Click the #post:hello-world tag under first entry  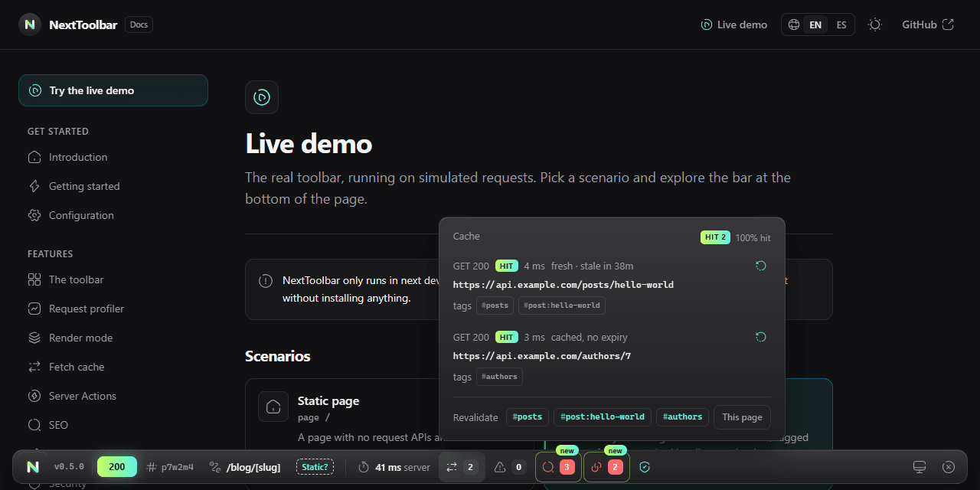click(562, 305)
